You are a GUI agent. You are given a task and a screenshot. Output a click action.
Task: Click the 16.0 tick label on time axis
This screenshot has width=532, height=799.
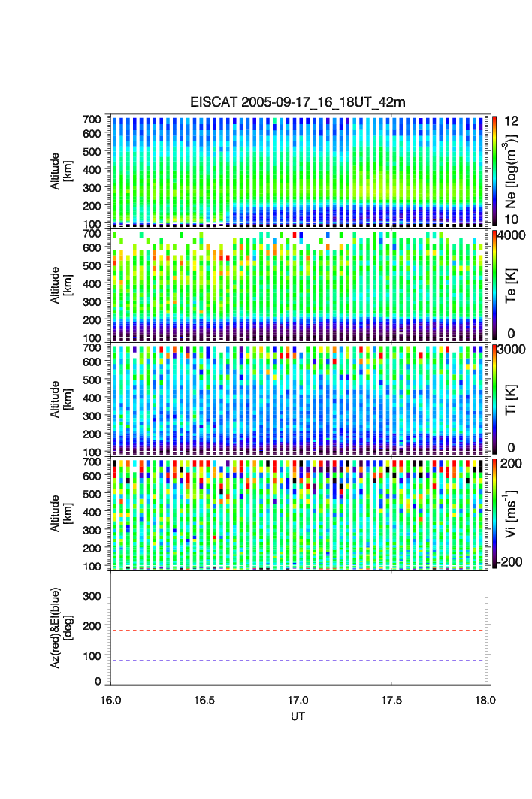(110, 699)
